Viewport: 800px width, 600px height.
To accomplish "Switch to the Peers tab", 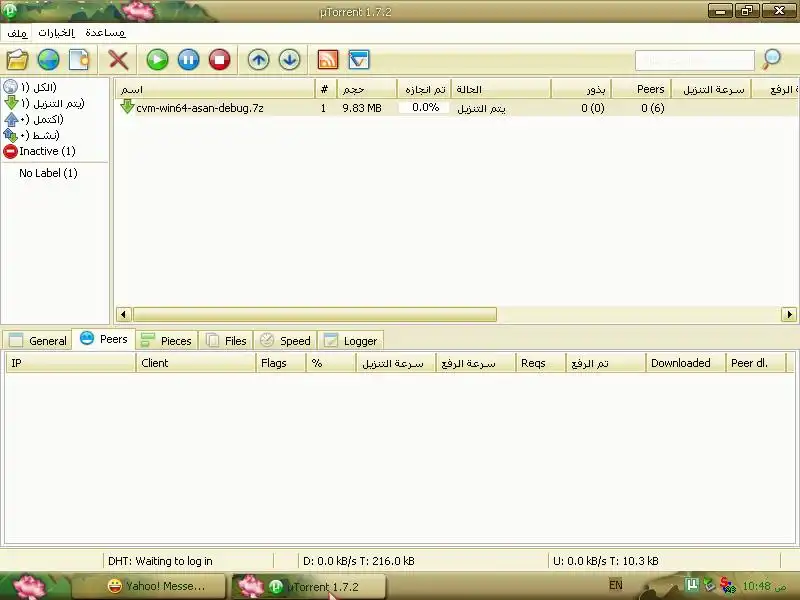I will (104, 339).
